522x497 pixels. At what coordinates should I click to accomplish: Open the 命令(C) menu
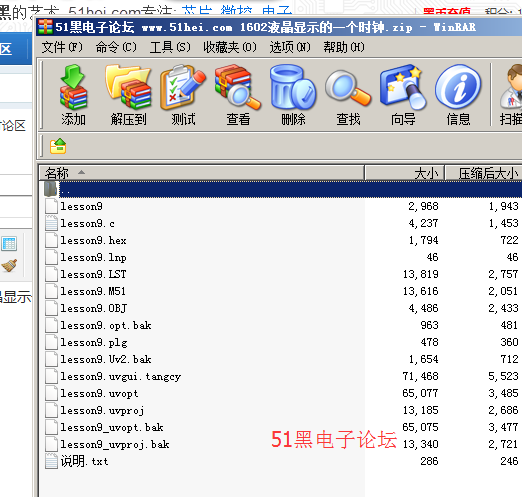tap(116, 47)
